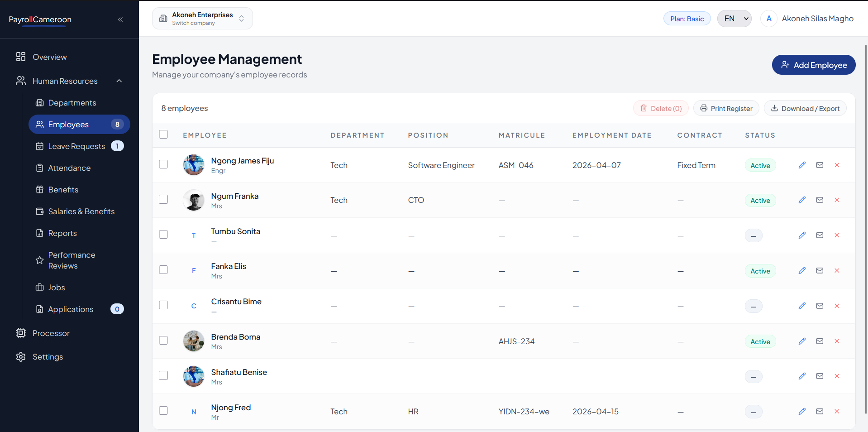868x432 pixels.
Task: Click the edit pencil for Brenda Boma
Action: pyautogui.click(x=802, y=341)
